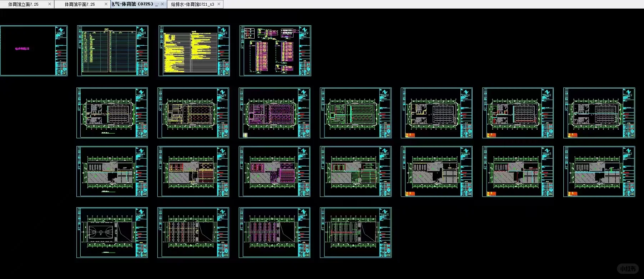Select the first plan sheet in third row

click(x=112, y=171)
